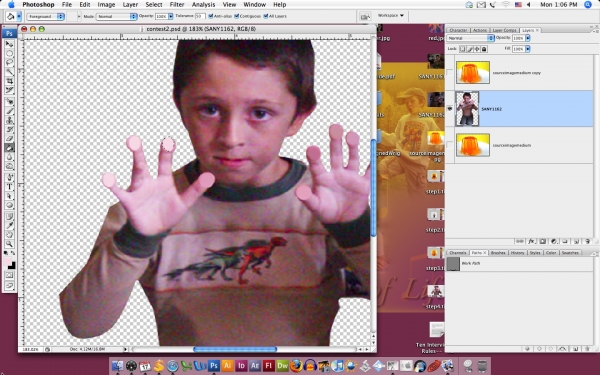Select the Type tool
Image resolution: width=600 pixels, height=375 pixels.
tap(9, 187)
